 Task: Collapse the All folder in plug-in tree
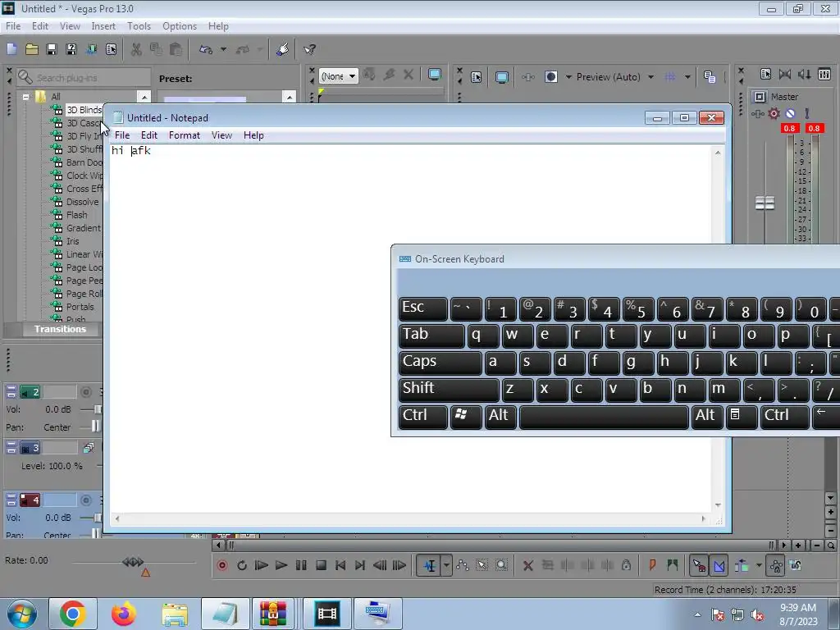(x=25, y=97)
